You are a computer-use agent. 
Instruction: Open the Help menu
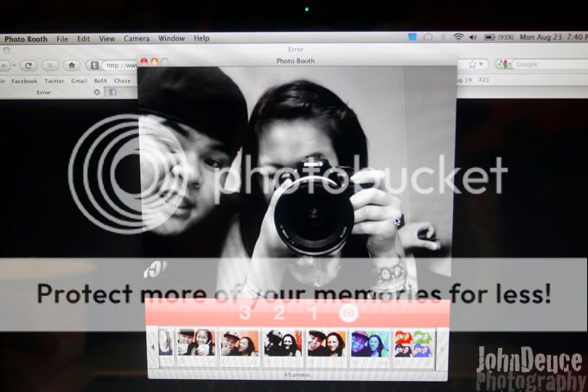click(x=201, y=38)
